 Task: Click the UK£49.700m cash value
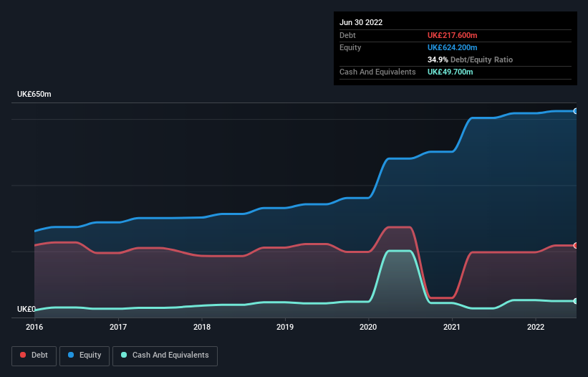tap(450, 72)
